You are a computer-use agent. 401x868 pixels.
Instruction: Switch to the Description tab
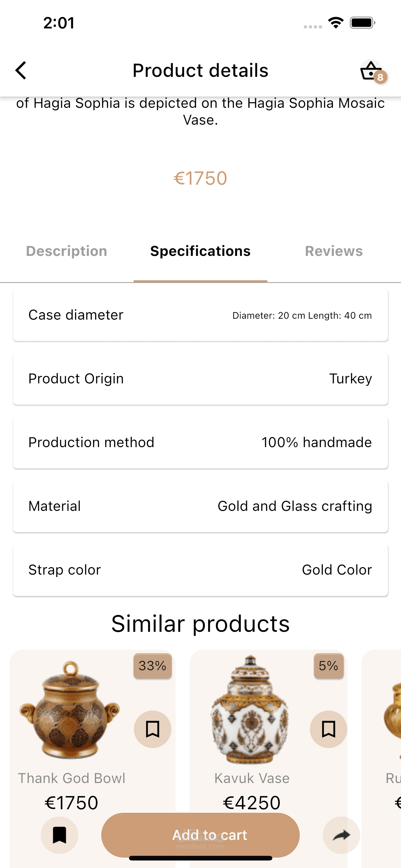67,251
